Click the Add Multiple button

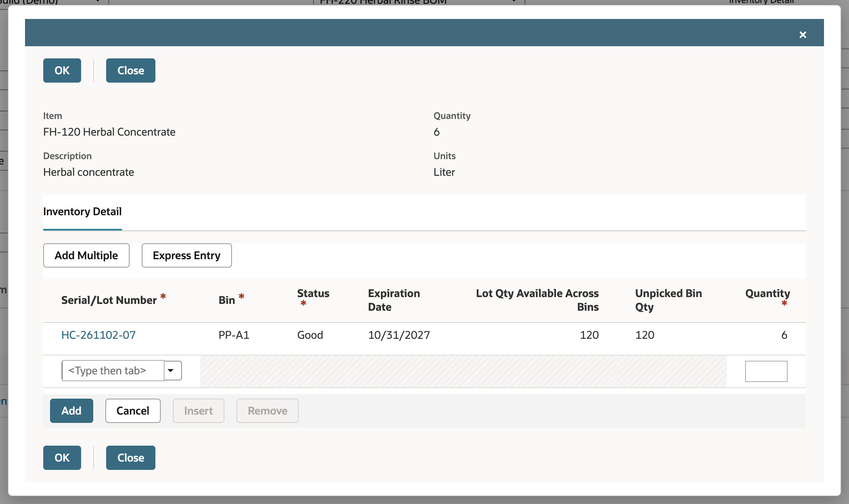pos(86,255)
